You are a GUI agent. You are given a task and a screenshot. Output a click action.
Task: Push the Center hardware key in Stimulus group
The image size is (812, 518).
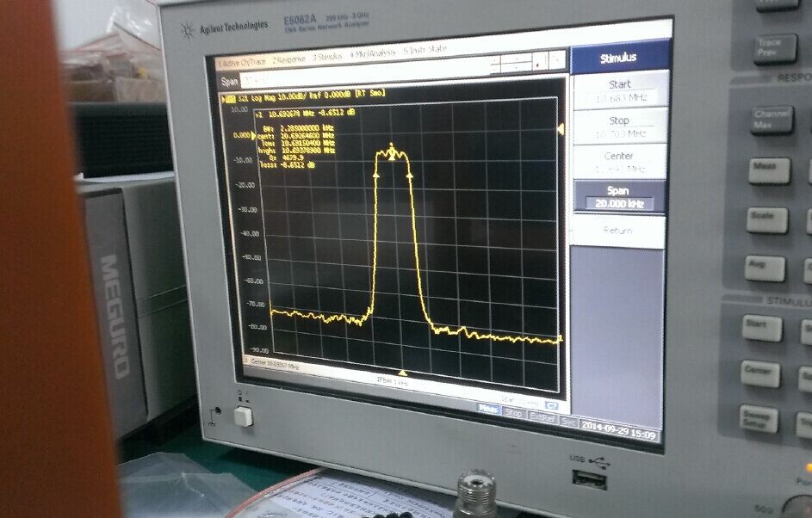(759, 373)
